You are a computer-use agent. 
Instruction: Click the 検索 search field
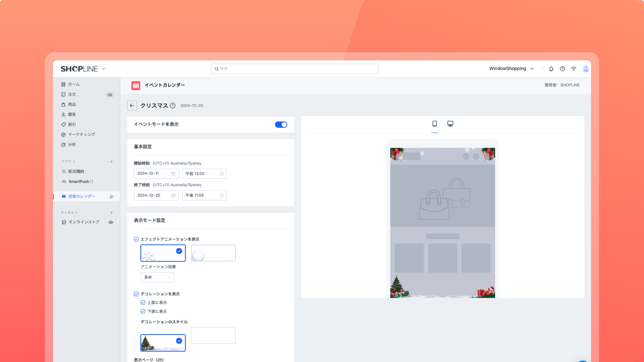294,69
